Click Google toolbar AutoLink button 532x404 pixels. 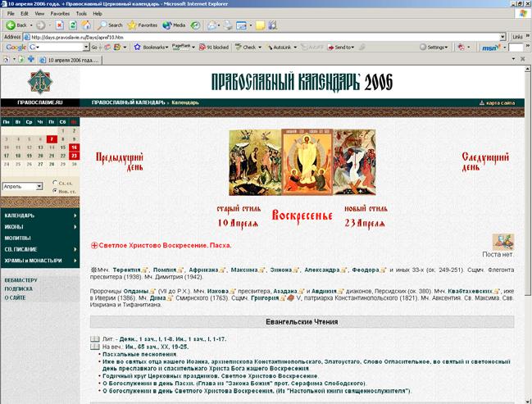278,48
